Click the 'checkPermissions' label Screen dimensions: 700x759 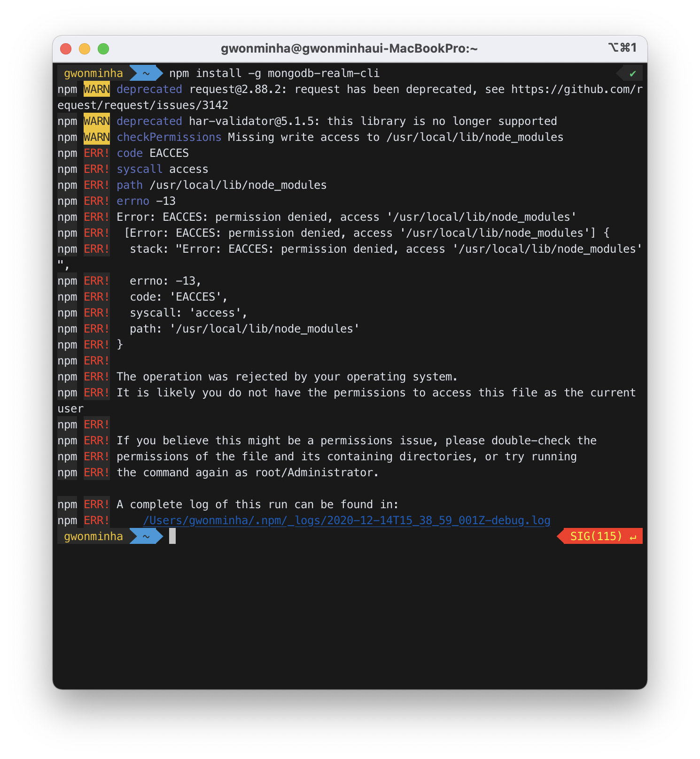point(169,137)
